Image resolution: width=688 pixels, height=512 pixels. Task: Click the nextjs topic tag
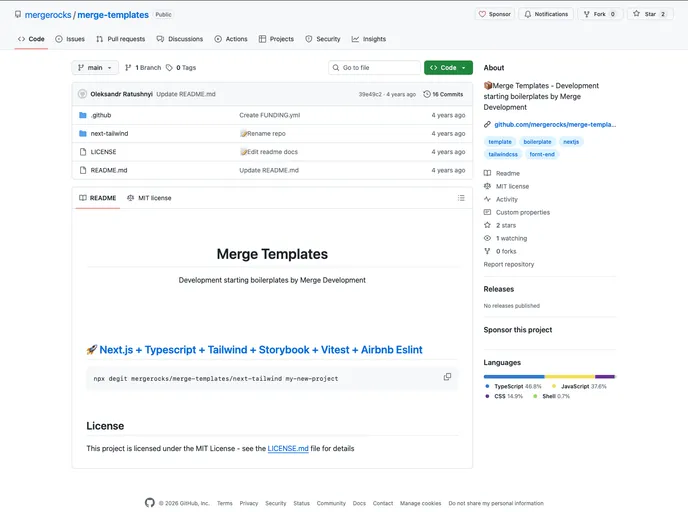pos(570,142)
